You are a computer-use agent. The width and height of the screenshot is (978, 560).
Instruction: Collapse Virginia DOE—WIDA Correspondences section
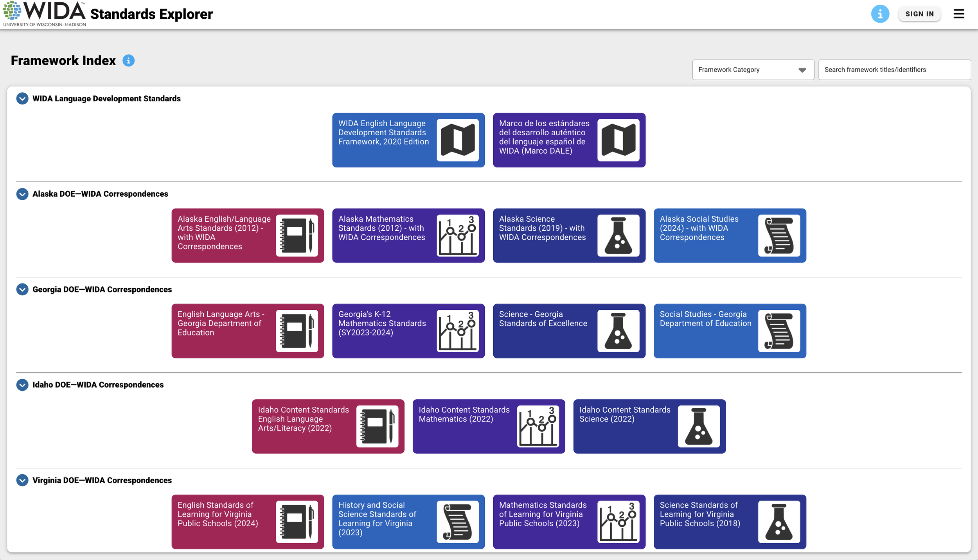click(22, 480)
